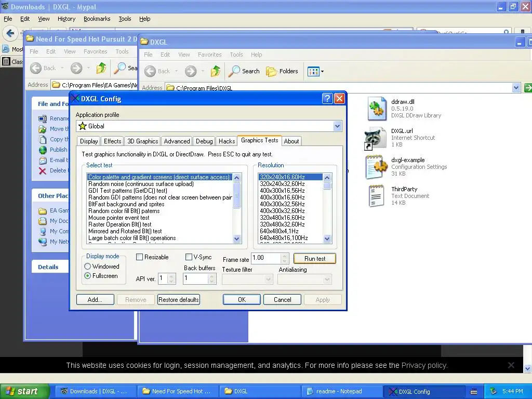Enable the V-Sync checkbox
Image resolution: width=532 pixels, height=399 pixels.
(189, 257)
